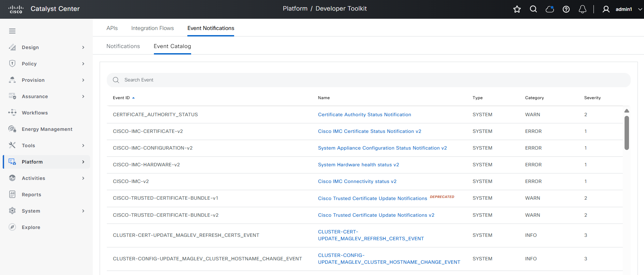
Task: Sort by Event ID column arrow
Action: coord(133,98)
